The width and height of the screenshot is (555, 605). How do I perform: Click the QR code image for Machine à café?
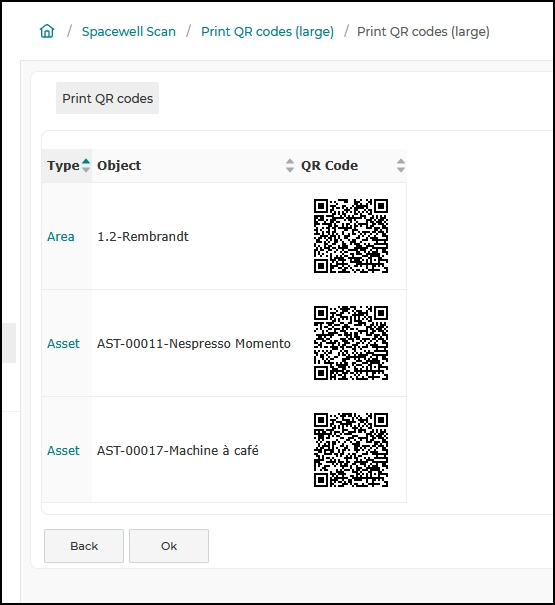coord(351,450)
